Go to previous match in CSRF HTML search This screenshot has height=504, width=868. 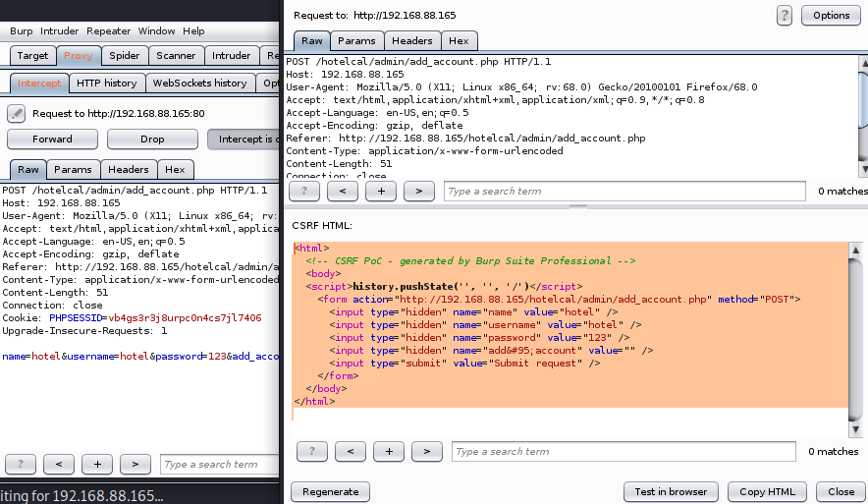350,451
